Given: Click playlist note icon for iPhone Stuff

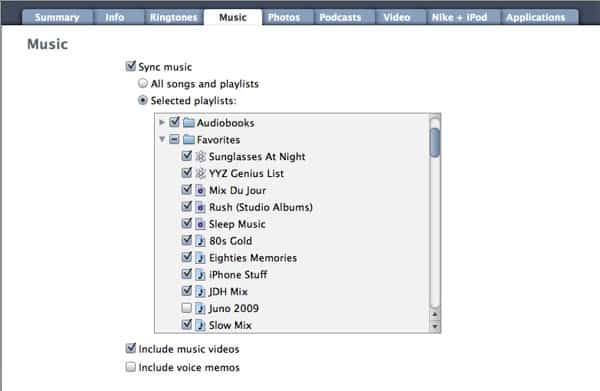Looking at the screenshot, I should point(201,274).
